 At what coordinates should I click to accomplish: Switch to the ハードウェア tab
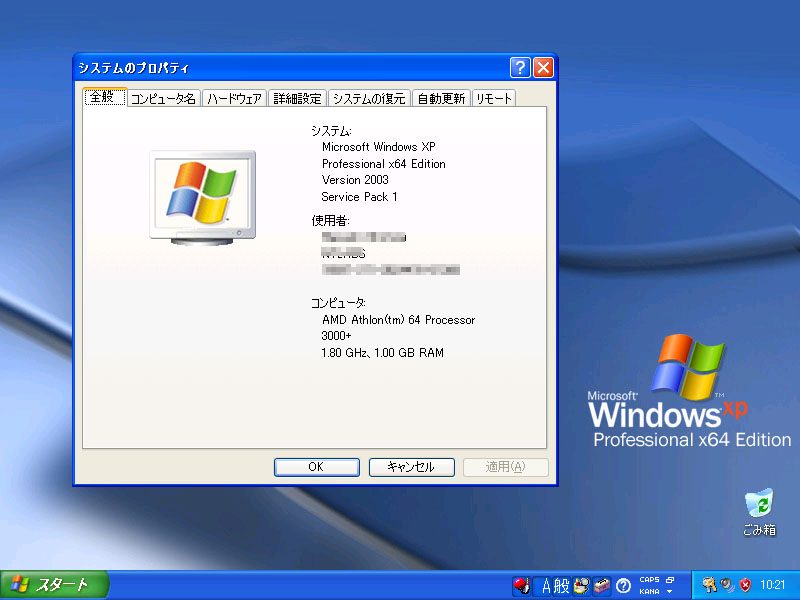pos(234,98)
